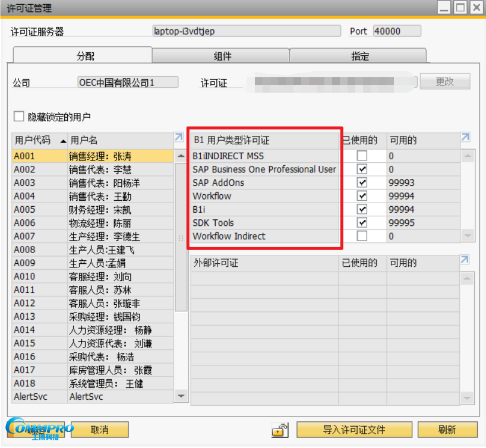Switch to the 组件 tab

(x=222, y=56)
